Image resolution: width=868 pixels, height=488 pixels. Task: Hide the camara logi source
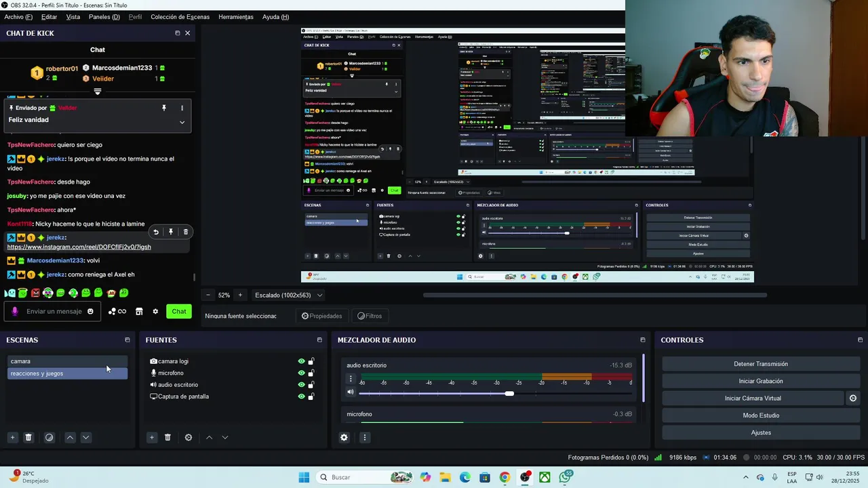point(301,361)
